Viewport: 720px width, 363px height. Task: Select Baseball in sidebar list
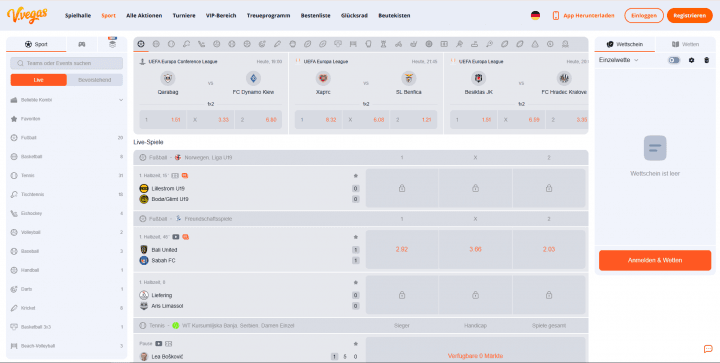[67, 251]
